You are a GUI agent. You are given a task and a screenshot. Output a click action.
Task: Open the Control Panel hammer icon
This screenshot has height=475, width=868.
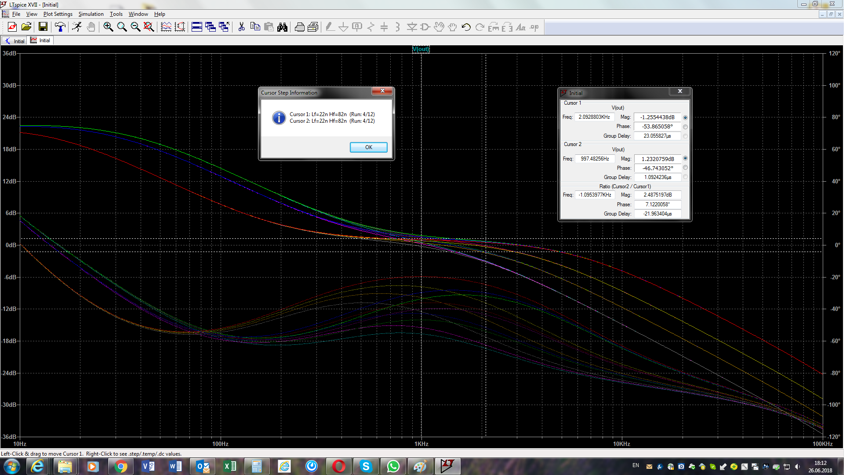point(60,27)
